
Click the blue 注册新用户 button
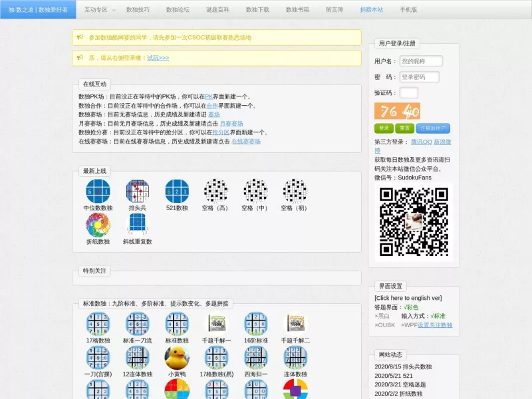coord(433,128)
